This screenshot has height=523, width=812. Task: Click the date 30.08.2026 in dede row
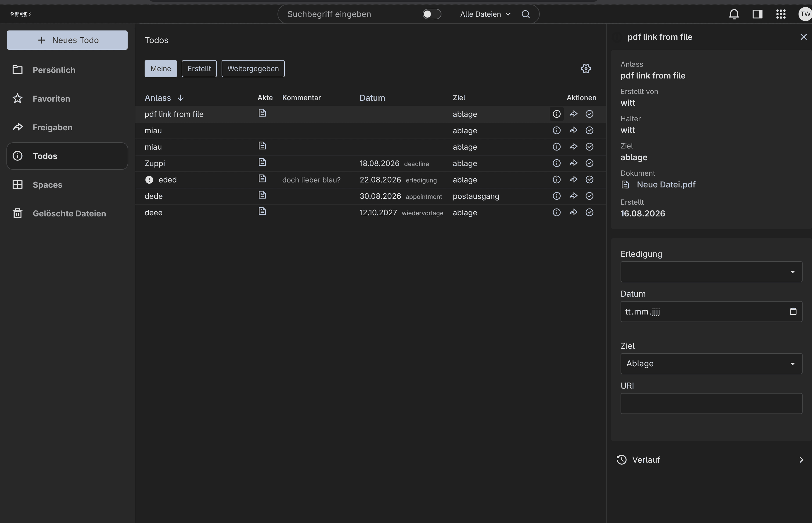tap(380, 196)
